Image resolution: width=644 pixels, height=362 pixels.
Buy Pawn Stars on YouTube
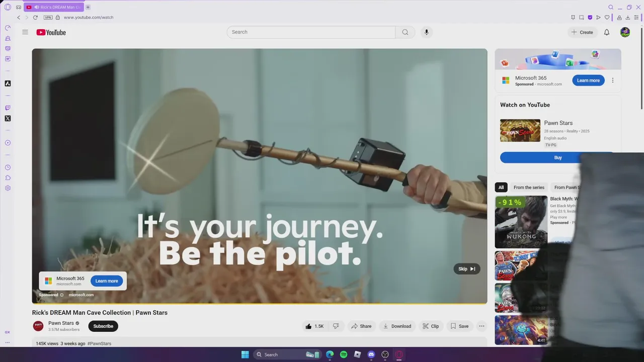pyautogui.click(x=557, y=158)
